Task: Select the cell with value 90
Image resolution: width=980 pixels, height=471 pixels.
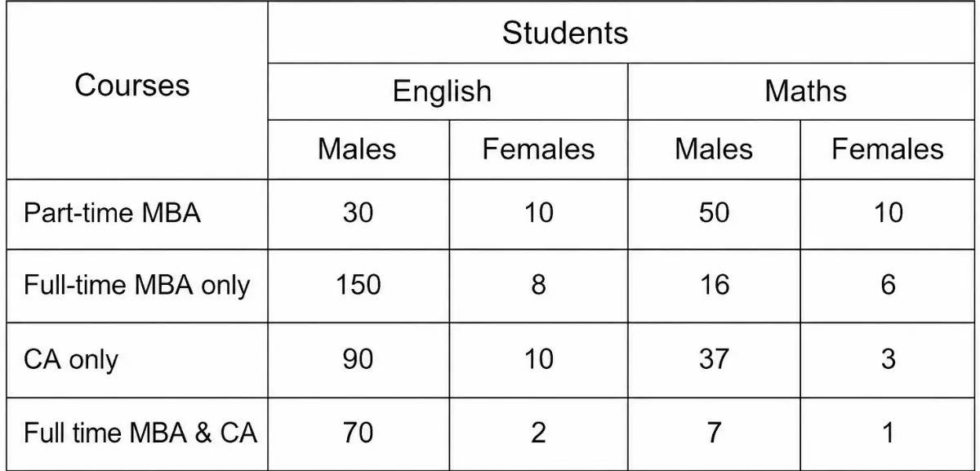Action: [x=358, y=359]
